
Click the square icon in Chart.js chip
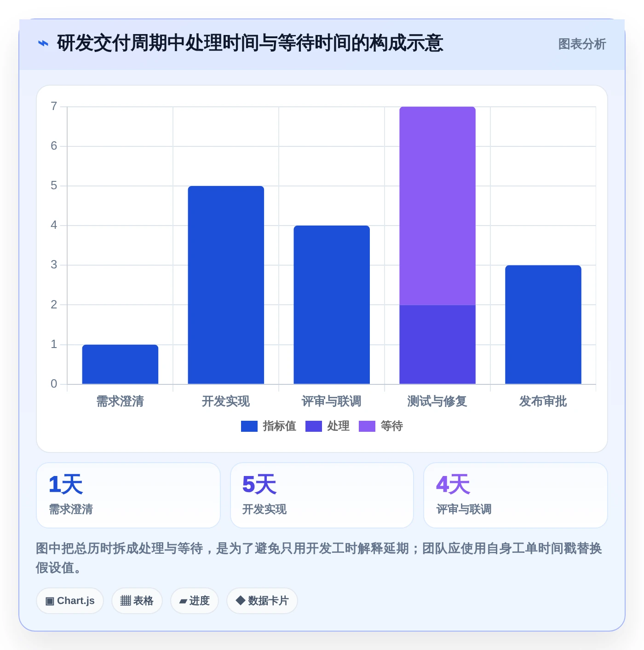click(50, 601)
